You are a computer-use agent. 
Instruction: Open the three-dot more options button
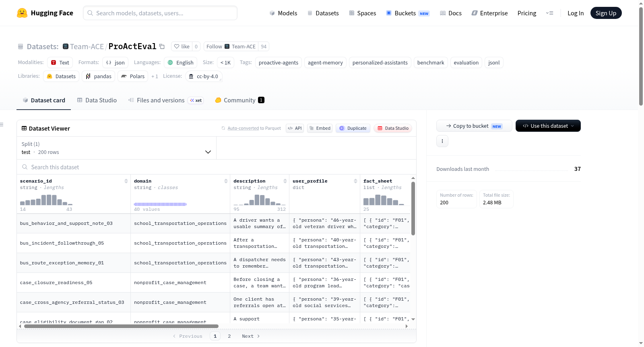[x=442, y=141]
